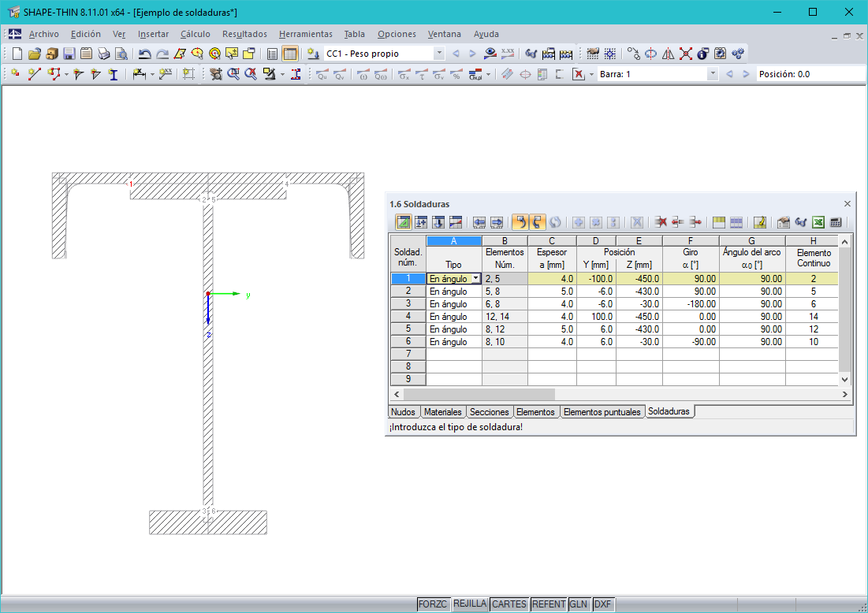Click the Giro cell -180.00
868x613 pixels.
click(691, 303)
